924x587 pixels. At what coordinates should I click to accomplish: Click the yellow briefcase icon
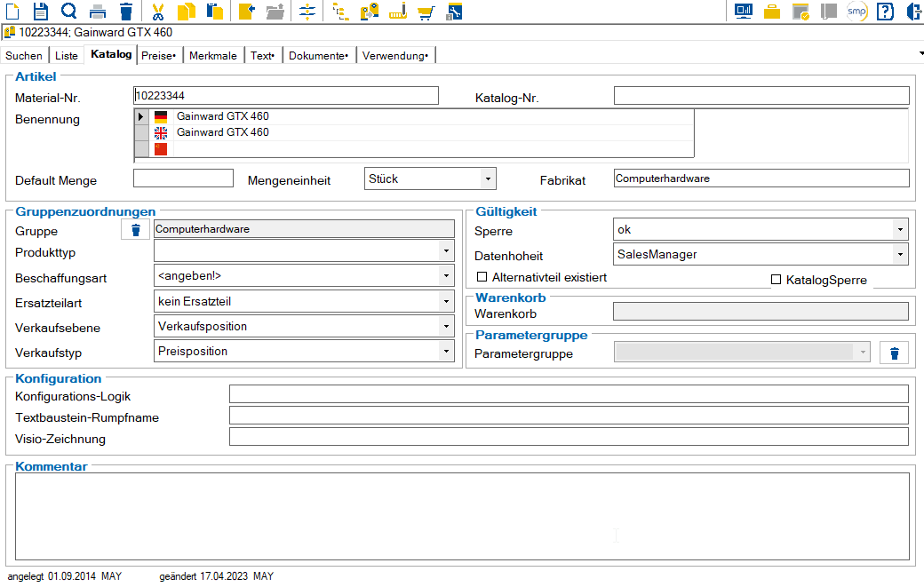click(x=772, y=12)
